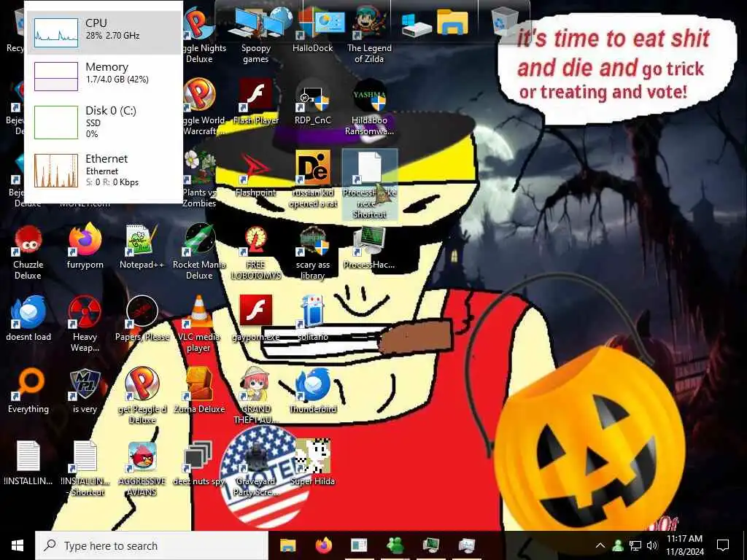Open the Windows Start menu
The image size is (747, 560).
[x=18, y=545]
